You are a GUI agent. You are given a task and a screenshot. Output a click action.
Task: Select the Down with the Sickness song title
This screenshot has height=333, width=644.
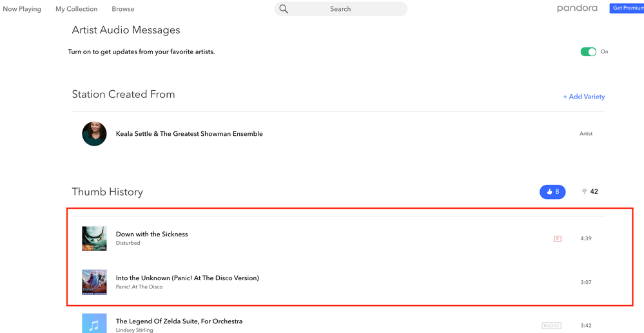[151, 234]
